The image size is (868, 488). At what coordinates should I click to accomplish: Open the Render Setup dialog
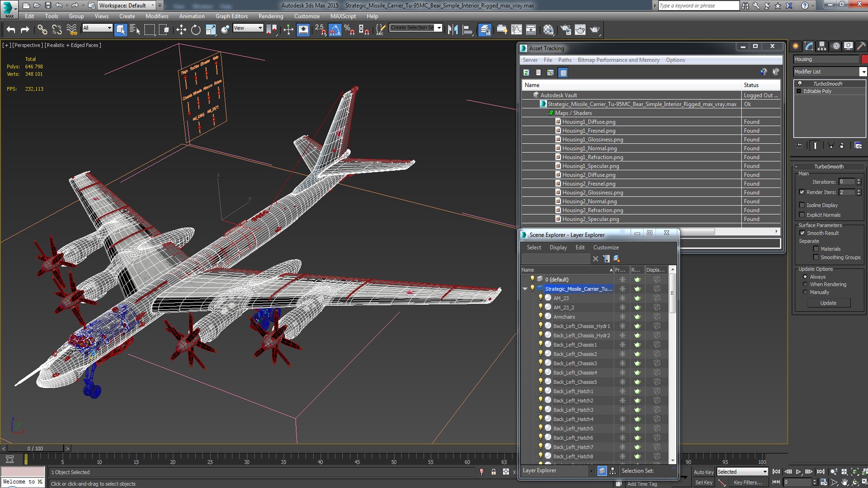coord(566,30)
